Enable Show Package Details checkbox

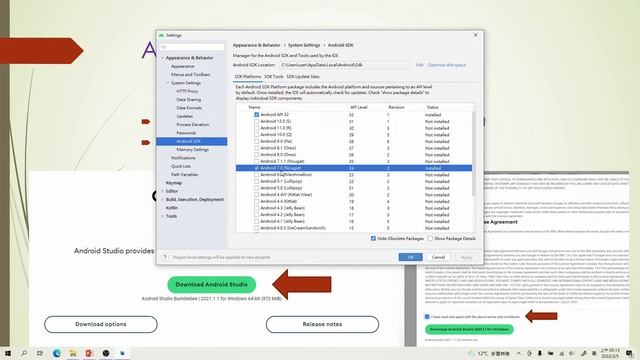(x=430, y=238)
